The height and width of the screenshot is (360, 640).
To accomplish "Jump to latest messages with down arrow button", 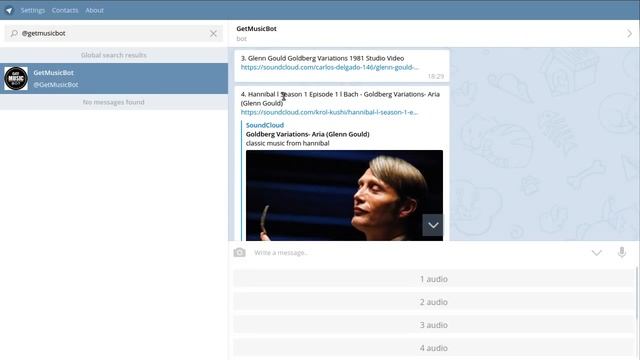I will pos(433,225).
